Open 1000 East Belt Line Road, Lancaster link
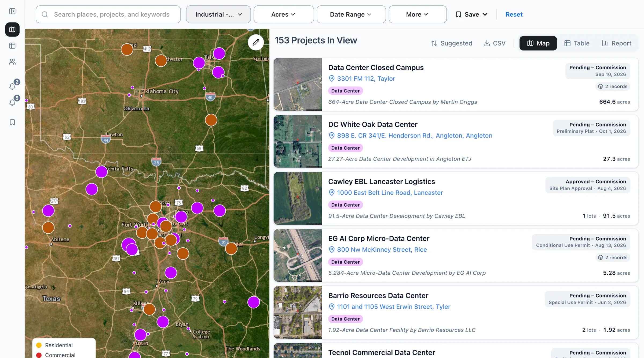The height and width of the screenshot is (358, 644). coord(390,193)
